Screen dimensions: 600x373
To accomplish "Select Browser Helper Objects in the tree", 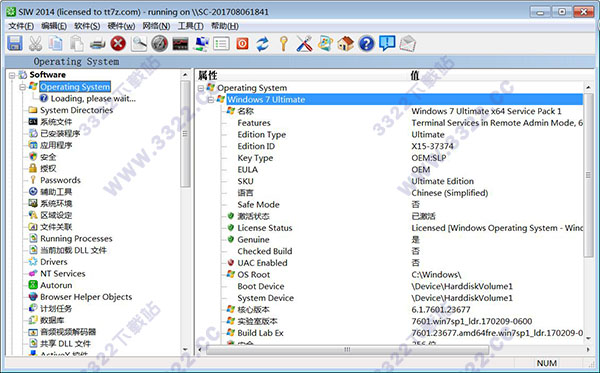I will [86, 297].
